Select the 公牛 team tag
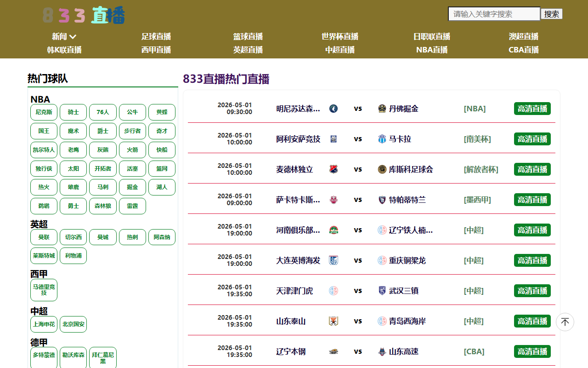The height and width of the screenshot is (368, 588). pos(132,112)
